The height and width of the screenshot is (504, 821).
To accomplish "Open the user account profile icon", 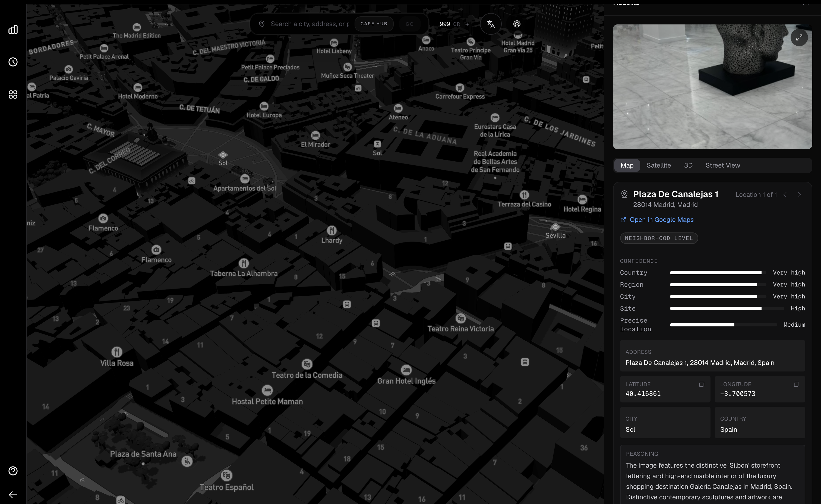I will click(516, 24).
